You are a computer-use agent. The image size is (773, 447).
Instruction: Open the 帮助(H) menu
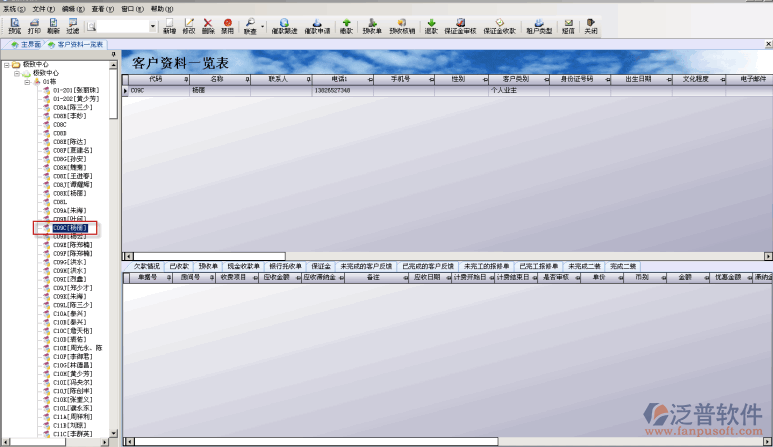[162, 9]
